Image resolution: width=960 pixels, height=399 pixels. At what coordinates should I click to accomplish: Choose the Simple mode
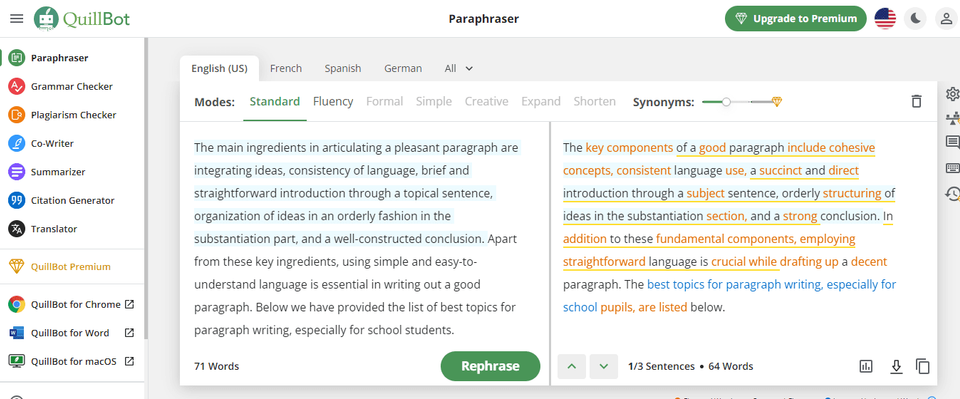(x=434, y=102)
